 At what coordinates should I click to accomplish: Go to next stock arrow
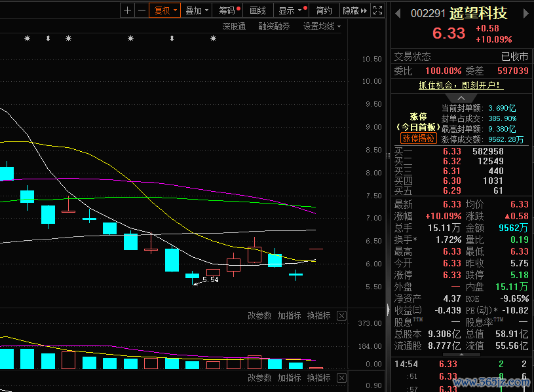(525, 14)
